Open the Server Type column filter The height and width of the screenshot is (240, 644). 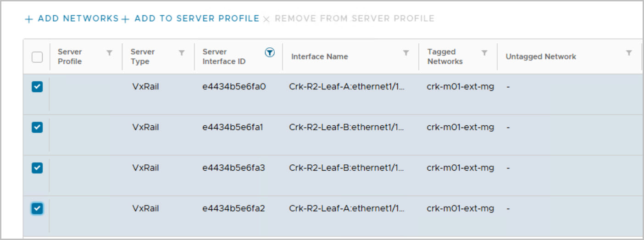182,53
